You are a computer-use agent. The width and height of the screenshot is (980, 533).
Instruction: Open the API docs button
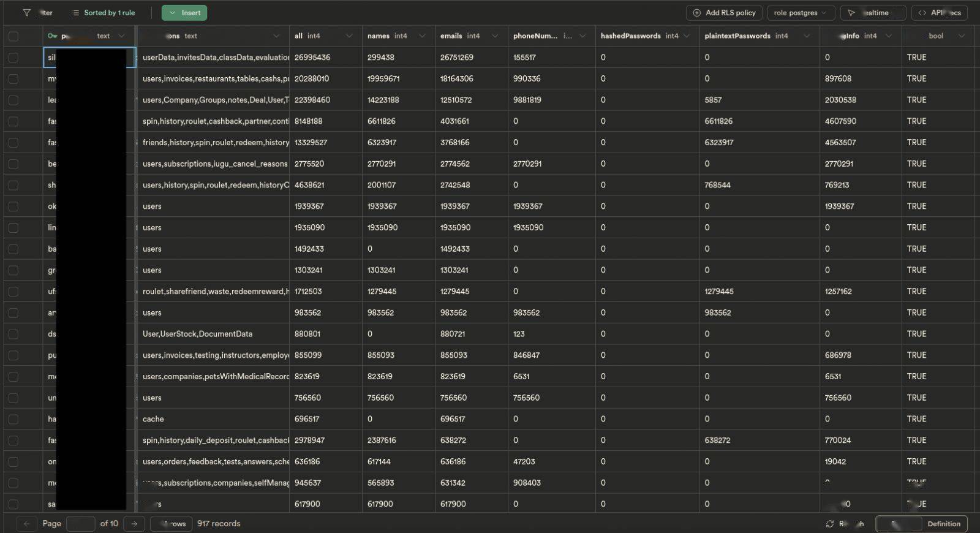click(940, 13)
